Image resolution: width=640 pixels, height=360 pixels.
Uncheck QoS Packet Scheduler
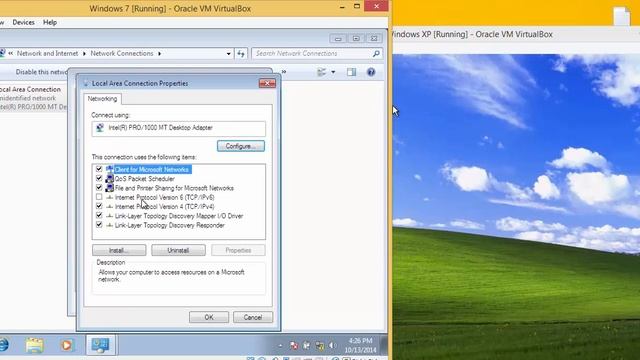point(99,178)
